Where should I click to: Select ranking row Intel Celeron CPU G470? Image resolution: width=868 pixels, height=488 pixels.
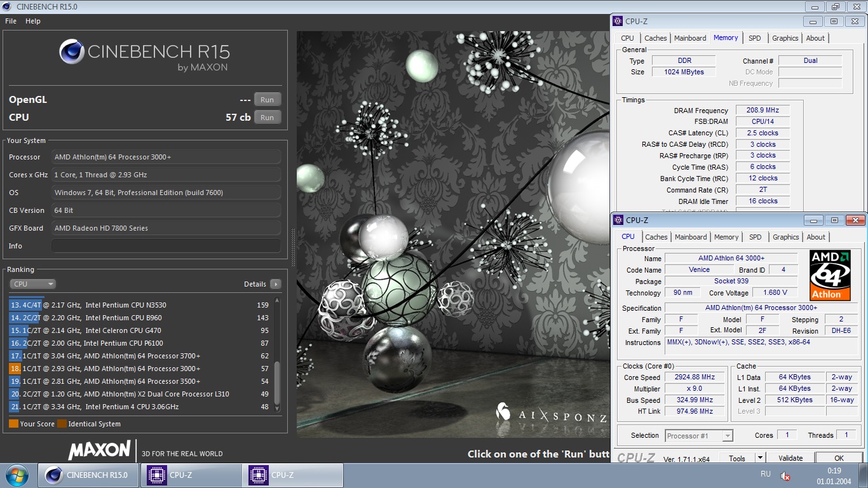(x=140, y=330)
